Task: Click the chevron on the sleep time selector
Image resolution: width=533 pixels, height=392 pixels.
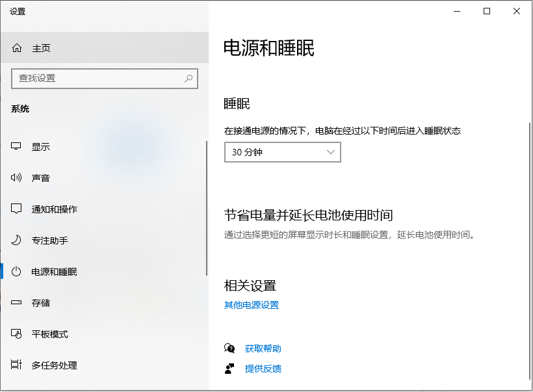Action: coord(331,151)
